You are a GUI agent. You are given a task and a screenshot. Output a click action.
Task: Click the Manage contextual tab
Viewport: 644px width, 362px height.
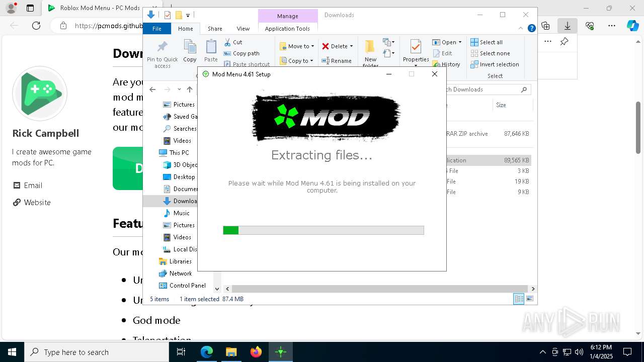(288, 16)
